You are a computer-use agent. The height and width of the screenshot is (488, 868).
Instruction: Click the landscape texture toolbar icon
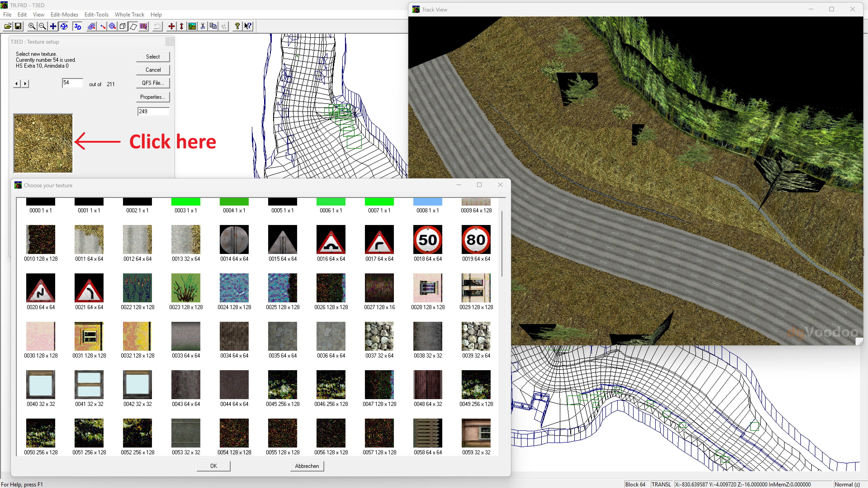click(192, 26)
